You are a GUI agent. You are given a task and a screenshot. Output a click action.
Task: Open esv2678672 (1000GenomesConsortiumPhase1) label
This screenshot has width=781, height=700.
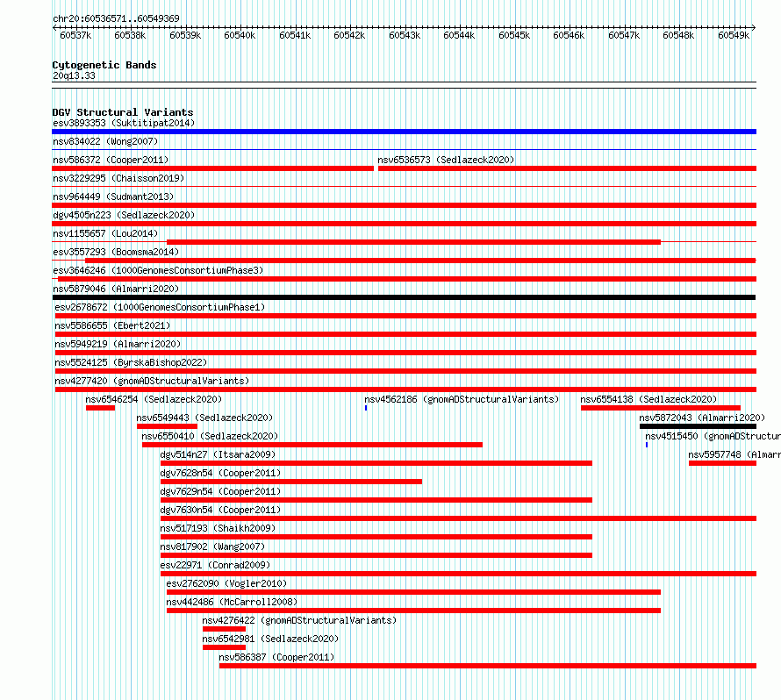tap(160, 307)
